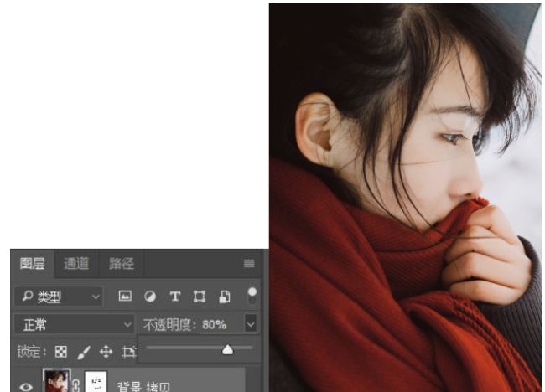Filter layers by pixel layer icon

click(x=125, y=297)
